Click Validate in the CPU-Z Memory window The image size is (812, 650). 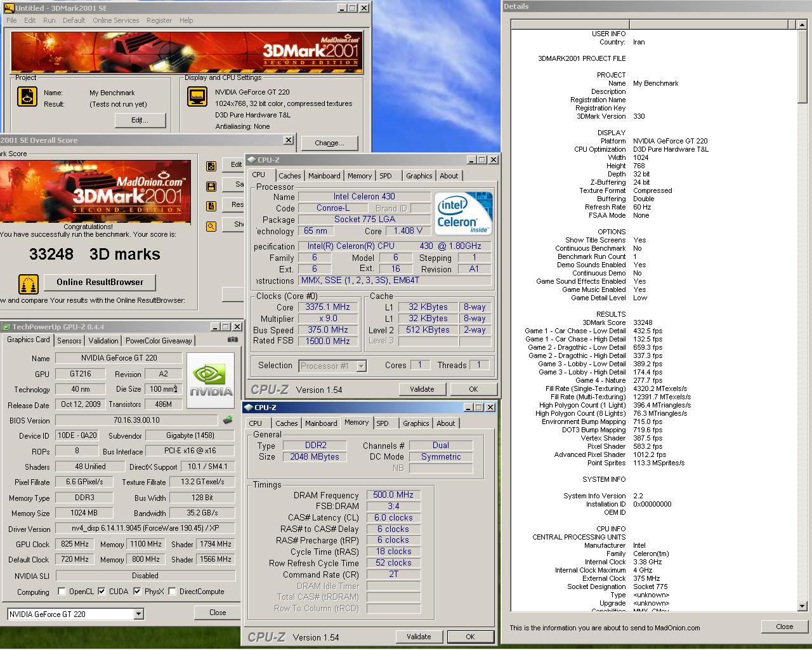coord(419,637)
